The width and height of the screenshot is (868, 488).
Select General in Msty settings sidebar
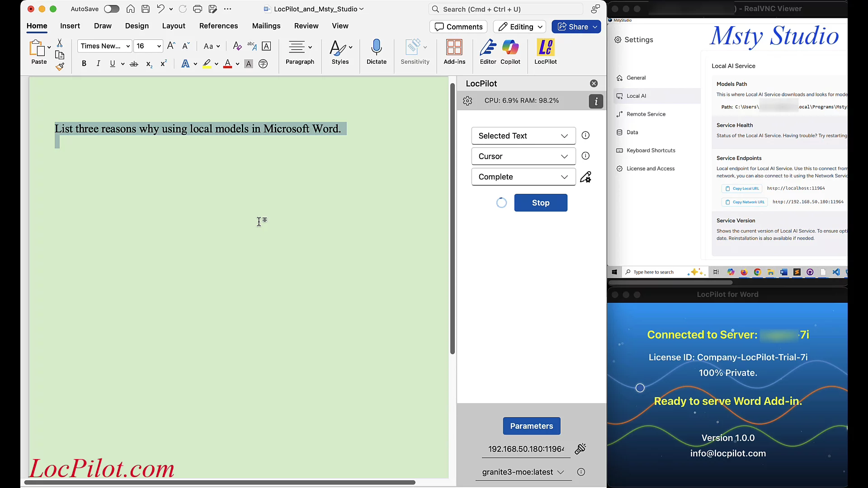click(x=636, y=78)
